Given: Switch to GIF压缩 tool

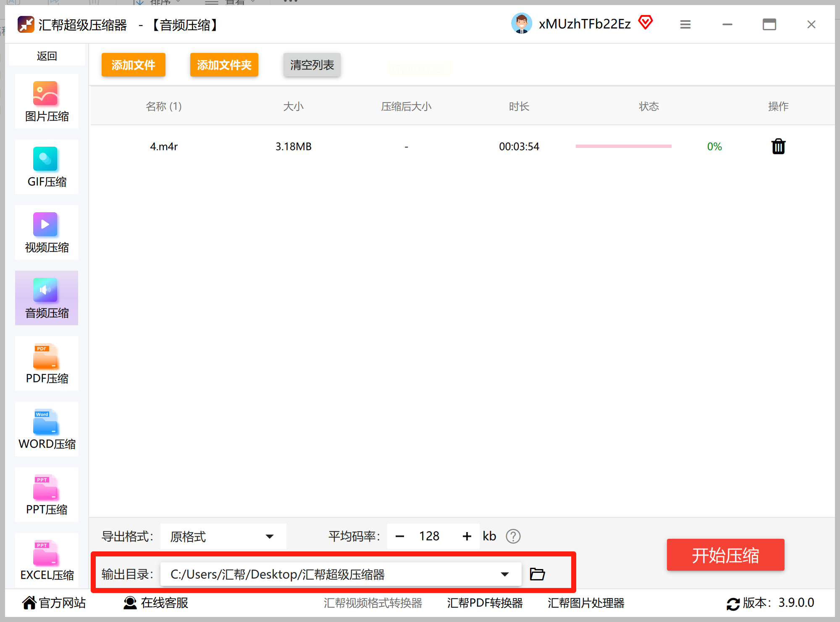Looking at the screenshot, I should pos(46,167).
